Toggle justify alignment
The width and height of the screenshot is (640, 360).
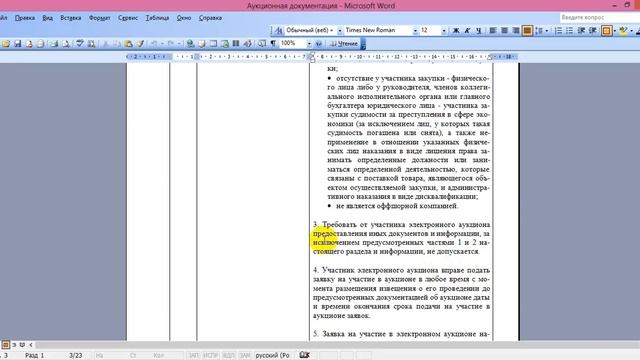527,31
